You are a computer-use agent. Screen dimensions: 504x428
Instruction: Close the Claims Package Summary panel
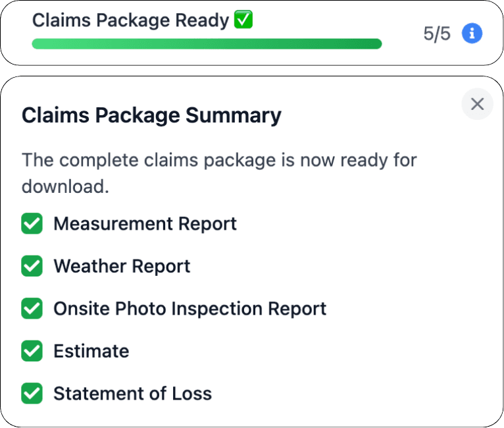coord(477,104)
